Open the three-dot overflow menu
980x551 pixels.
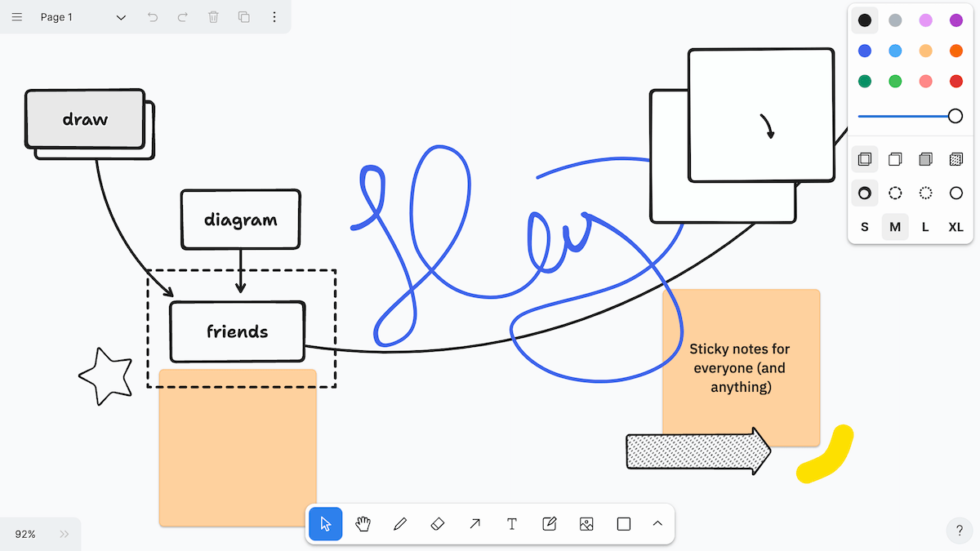274,16
